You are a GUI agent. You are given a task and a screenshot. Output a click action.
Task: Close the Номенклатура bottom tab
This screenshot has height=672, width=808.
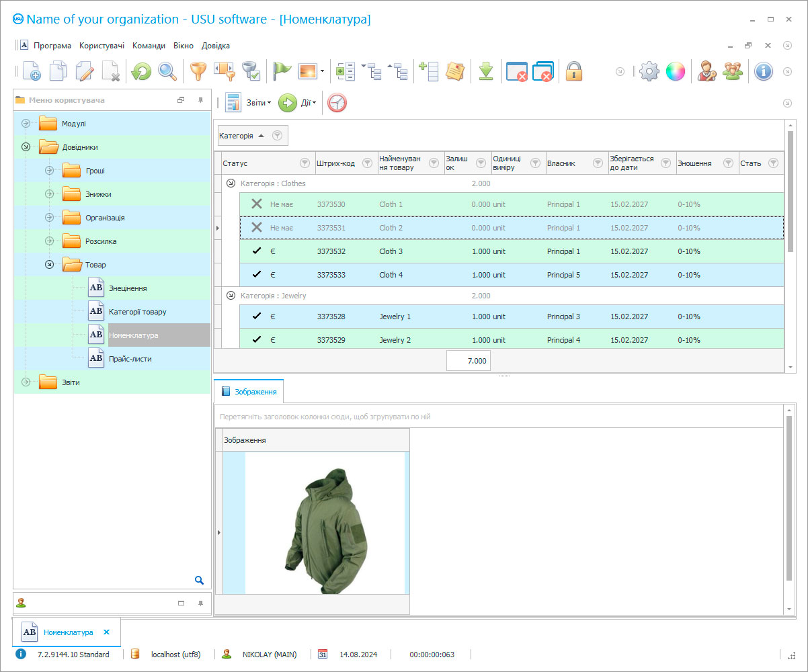tap(106, 632)
